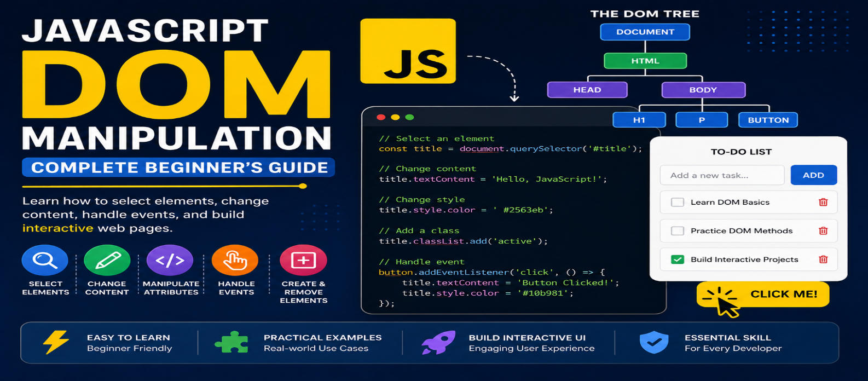
Task: Click the '// Handle event' comment
Action: [x=421, y=262]
